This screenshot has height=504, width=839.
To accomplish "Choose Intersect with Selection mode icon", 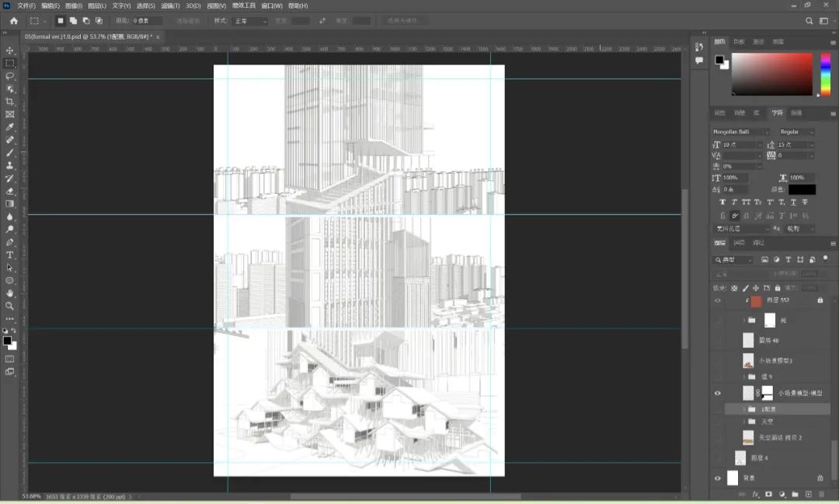I will point(99,21).
